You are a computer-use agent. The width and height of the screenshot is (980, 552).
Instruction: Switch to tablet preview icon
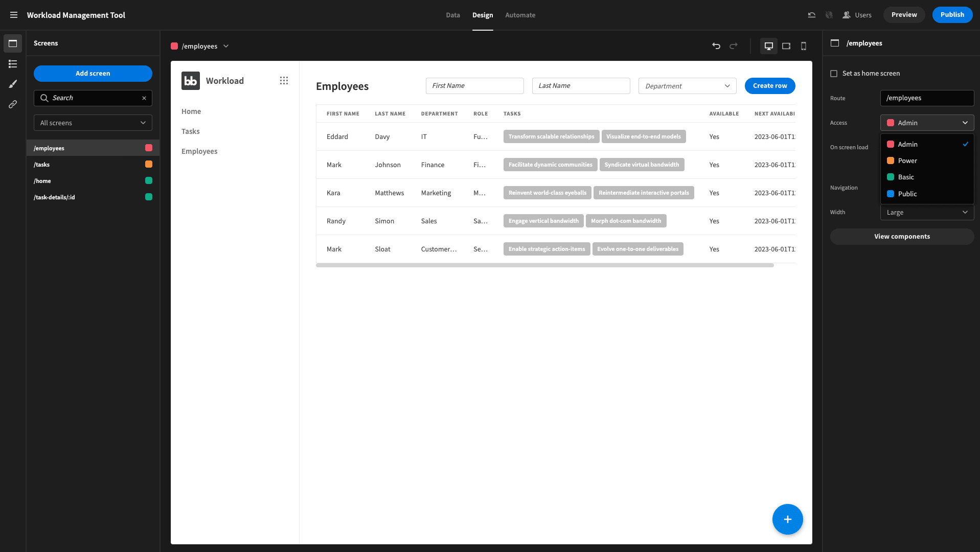coord(786,46)
